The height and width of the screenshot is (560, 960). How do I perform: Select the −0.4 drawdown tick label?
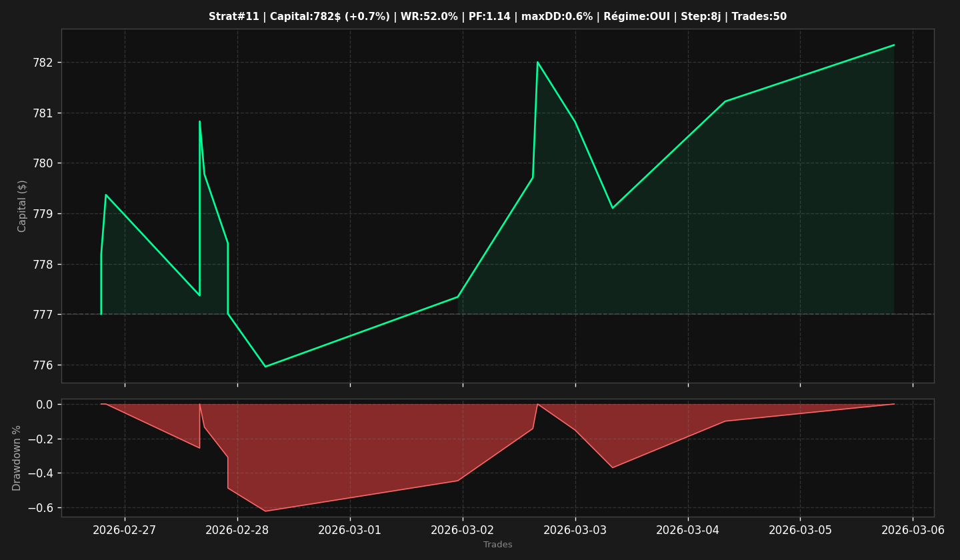point(41,474)
